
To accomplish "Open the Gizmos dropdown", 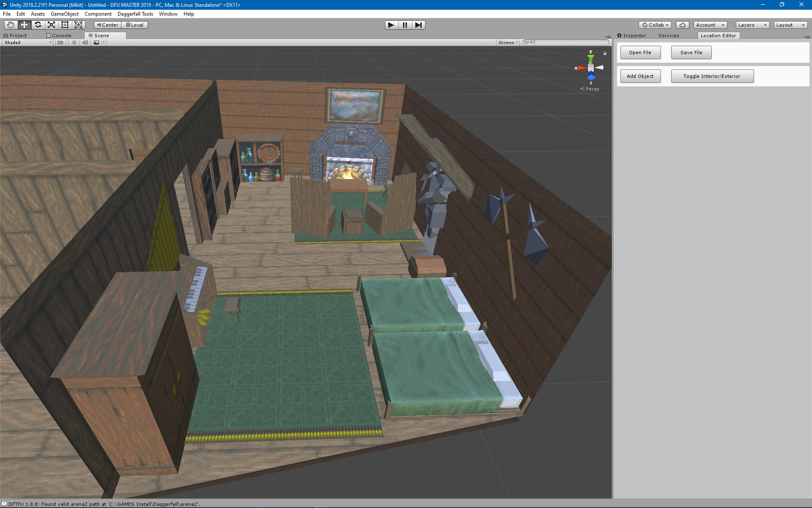I will click(x=508, y=42).
